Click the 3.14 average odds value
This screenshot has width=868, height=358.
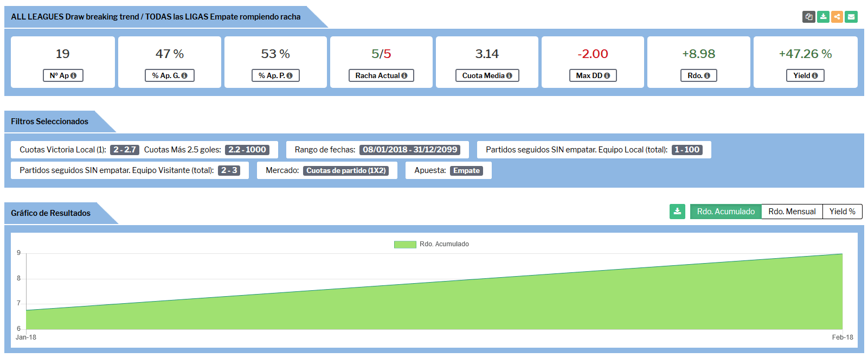(487, 54)
